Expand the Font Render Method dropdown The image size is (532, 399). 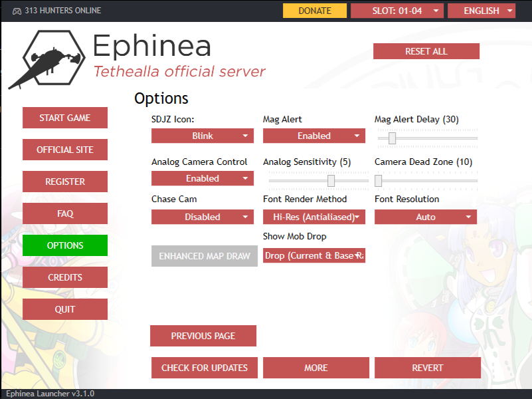click(314, 217)
